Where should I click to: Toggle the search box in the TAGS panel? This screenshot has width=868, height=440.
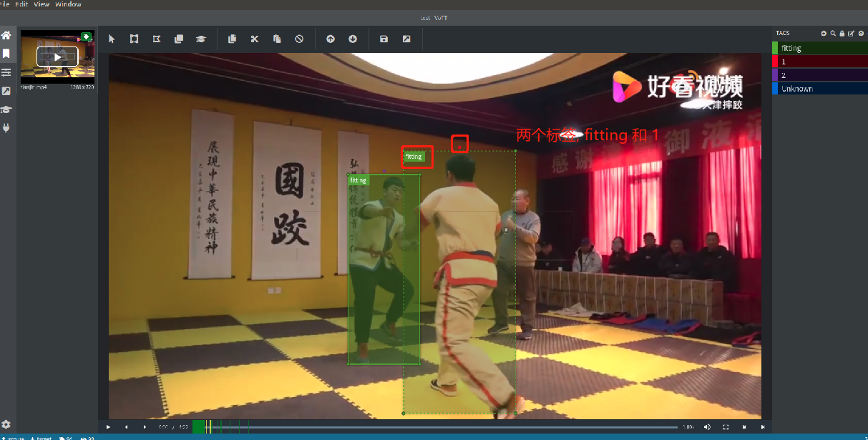point(833,33)
